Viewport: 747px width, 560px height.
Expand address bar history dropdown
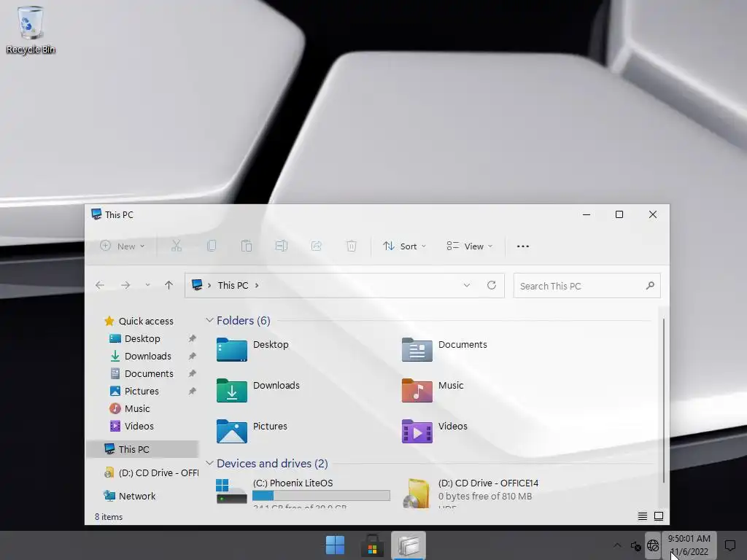pos(467,285)
